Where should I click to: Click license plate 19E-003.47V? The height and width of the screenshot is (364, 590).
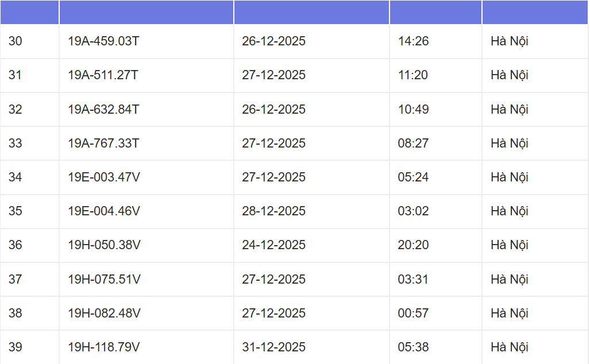click(x=104, y=177)
